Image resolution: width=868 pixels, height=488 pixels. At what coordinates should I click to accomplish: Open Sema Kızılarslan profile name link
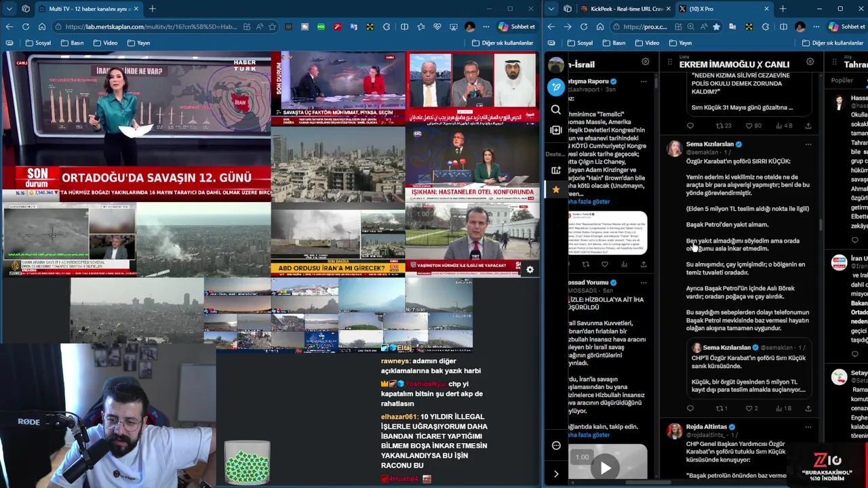[709, 144]
